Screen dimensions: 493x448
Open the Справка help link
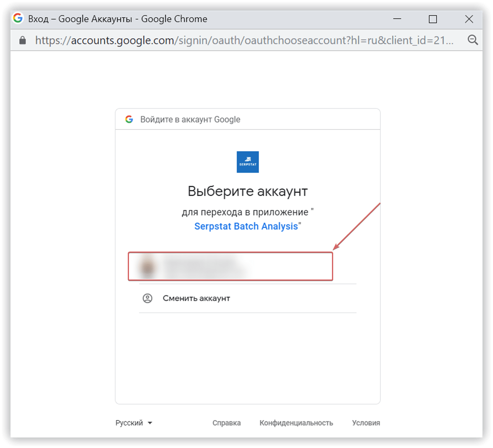(x=226, y=423)
